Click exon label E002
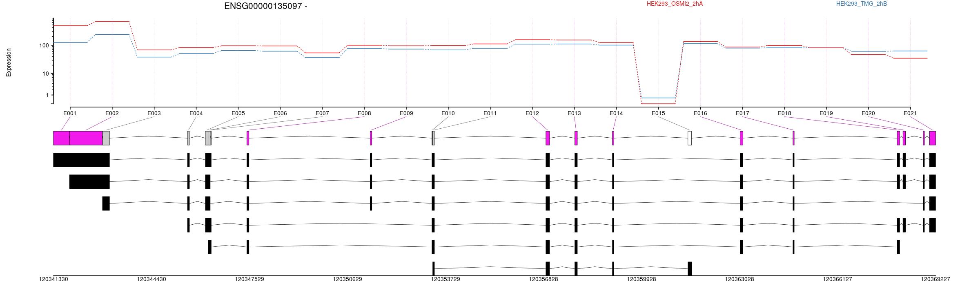Viewport: 980px width, 286px height. 112,113
